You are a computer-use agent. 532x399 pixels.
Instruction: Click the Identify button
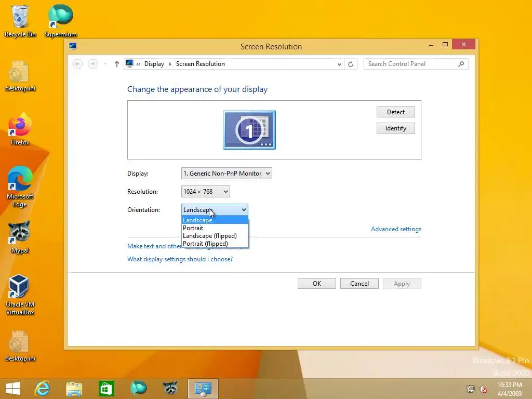tap(395, 128)
